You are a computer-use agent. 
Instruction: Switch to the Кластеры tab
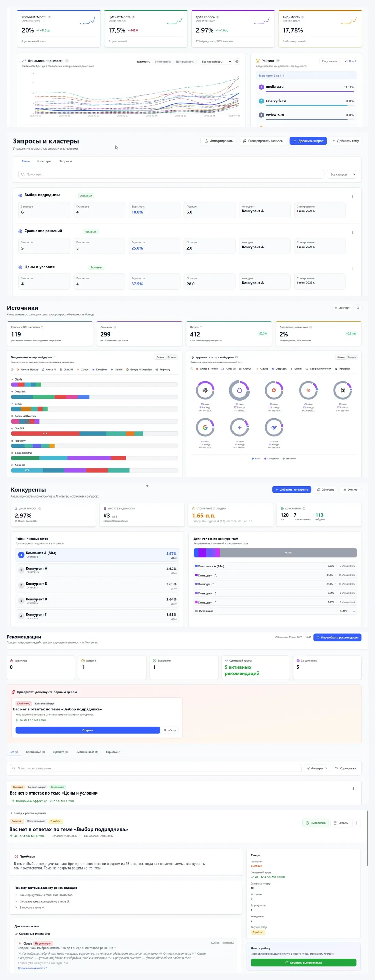click(x=45, y=161)
